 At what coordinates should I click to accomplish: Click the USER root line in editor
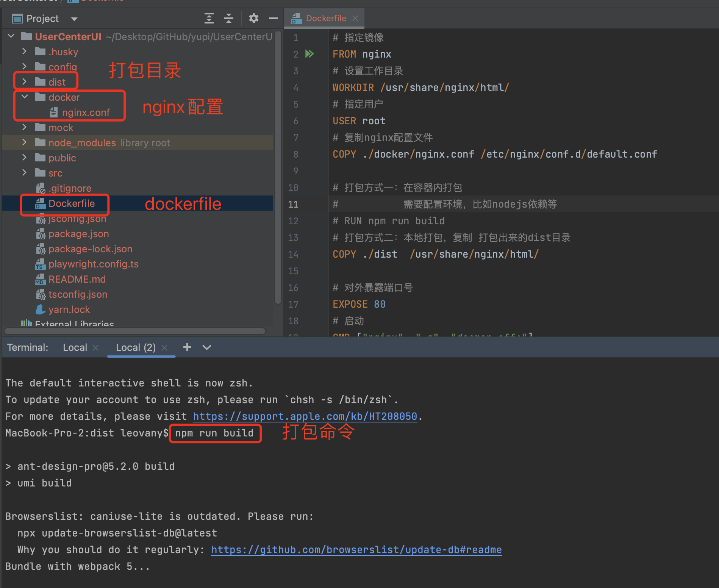(359, 121)
